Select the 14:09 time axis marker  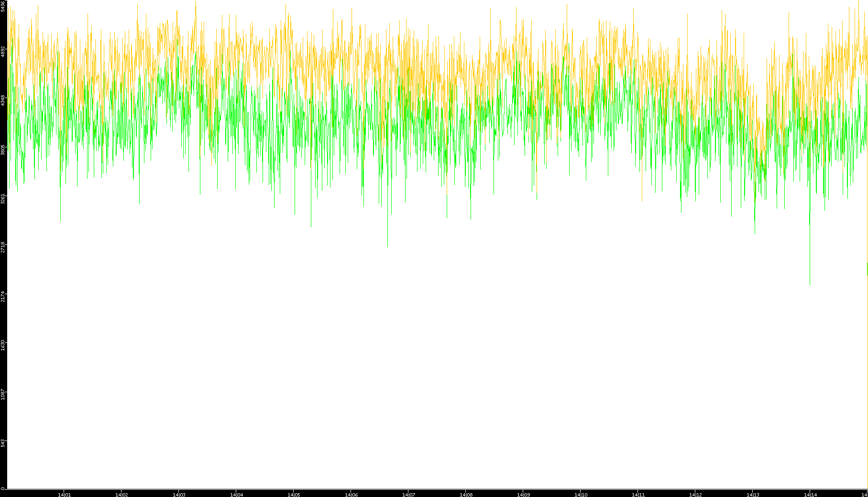point(523,495)
